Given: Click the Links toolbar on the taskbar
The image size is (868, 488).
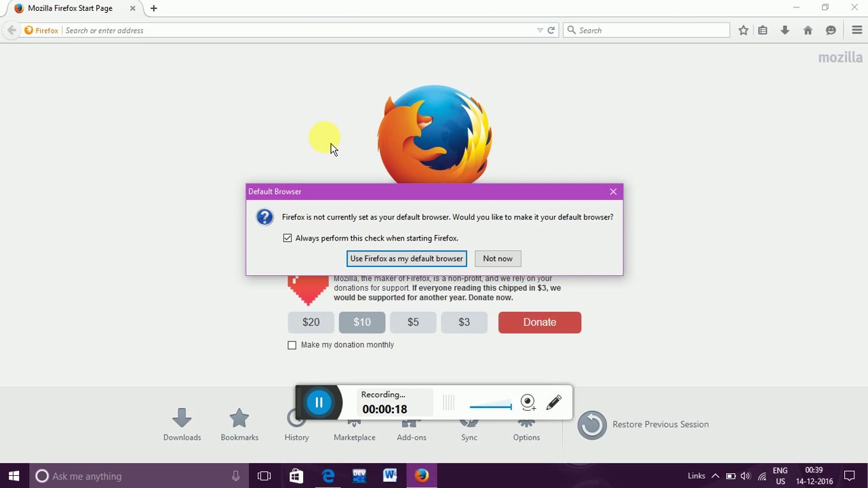Looking at the screenshot, I should click(696, 476).
